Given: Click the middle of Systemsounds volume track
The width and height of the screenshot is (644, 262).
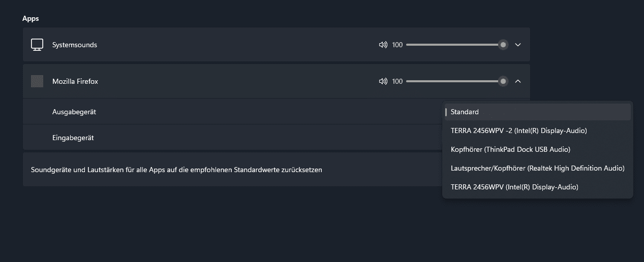Looking at the screenshot, I should 455,45.
